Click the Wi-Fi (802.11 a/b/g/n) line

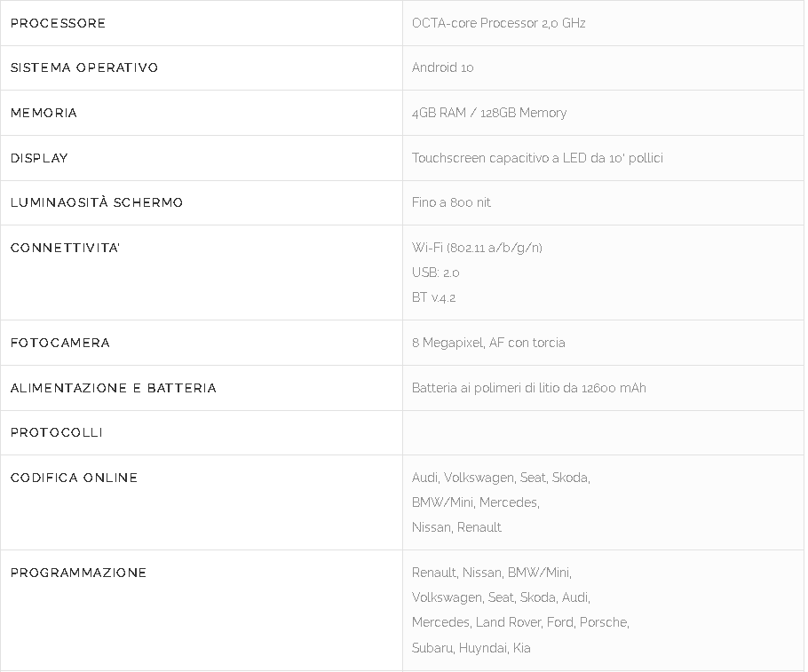477,248
